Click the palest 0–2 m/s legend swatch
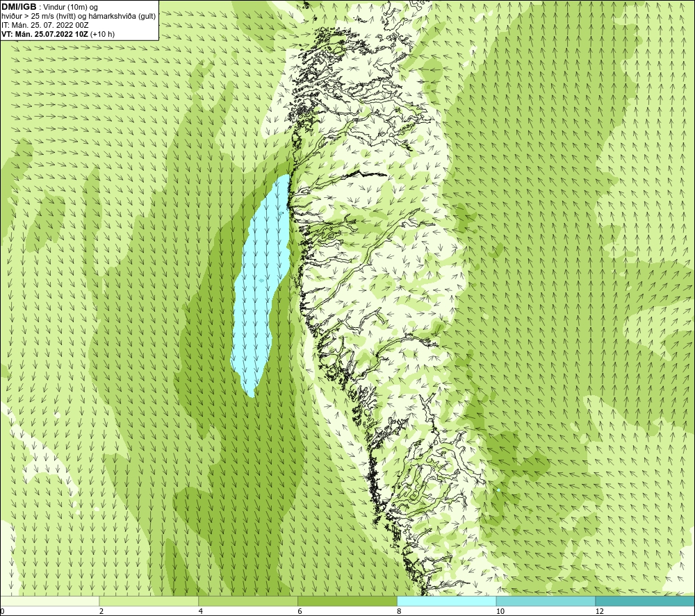The image size is (695, 616). 49,601
